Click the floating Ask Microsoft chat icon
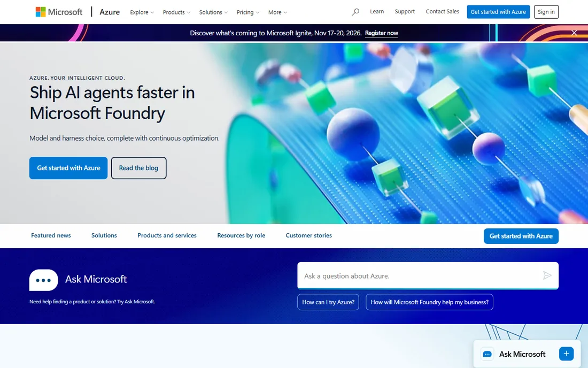The height and width of the screenshot is (368, 588). tap(487, 354)
